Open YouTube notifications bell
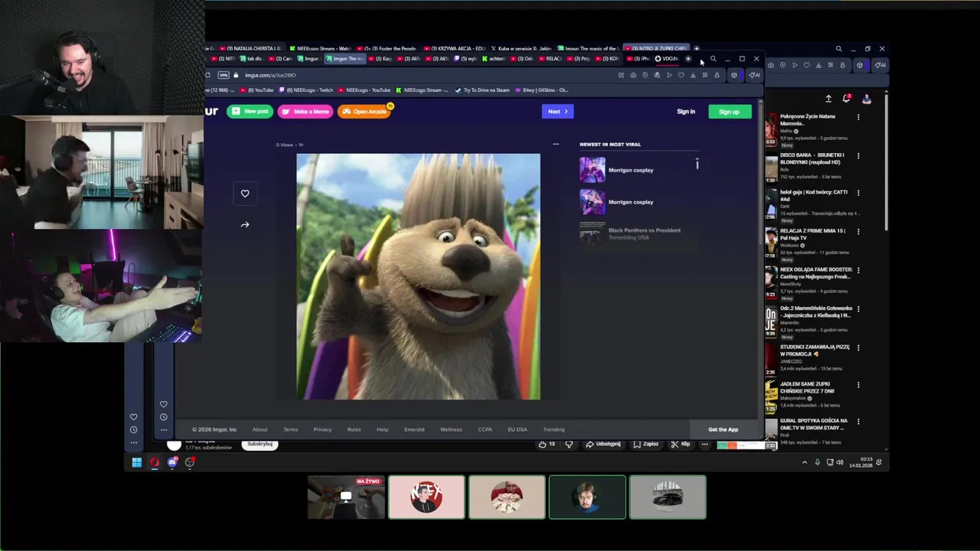This screenshot has height=551, width=980. (x=847, y=99)
